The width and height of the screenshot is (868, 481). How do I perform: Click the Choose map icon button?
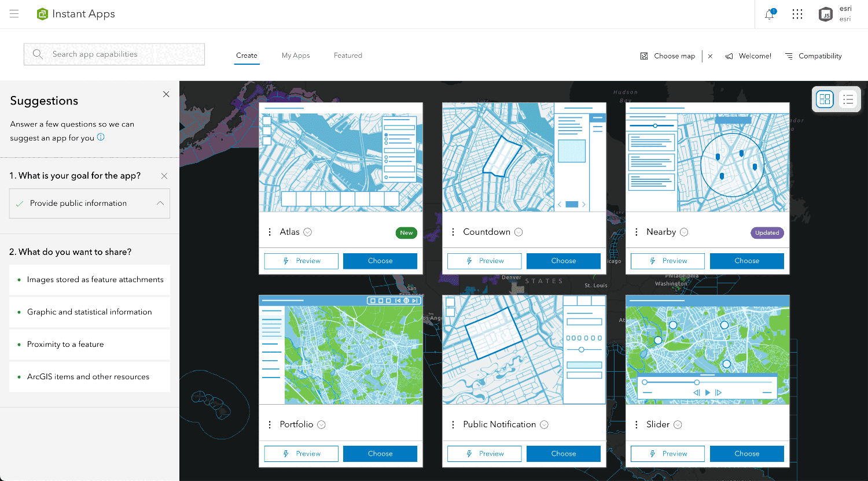tap(644, 55)
